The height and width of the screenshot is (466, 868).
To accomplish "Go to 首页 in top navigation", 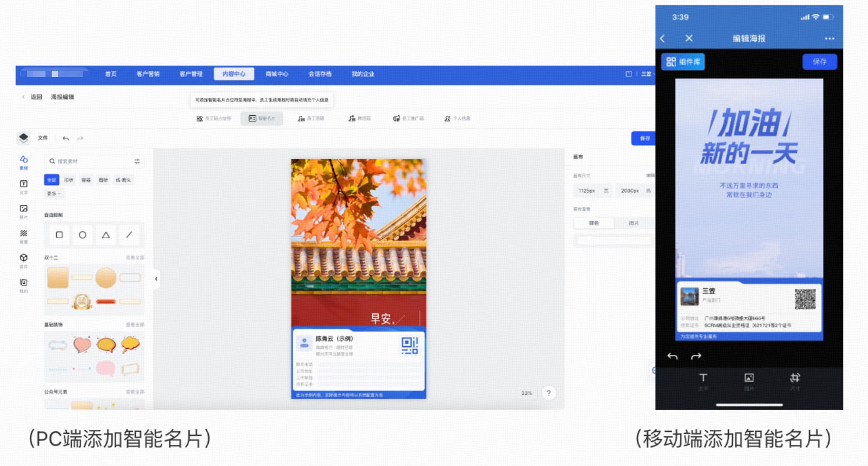I will coord(111,74).
